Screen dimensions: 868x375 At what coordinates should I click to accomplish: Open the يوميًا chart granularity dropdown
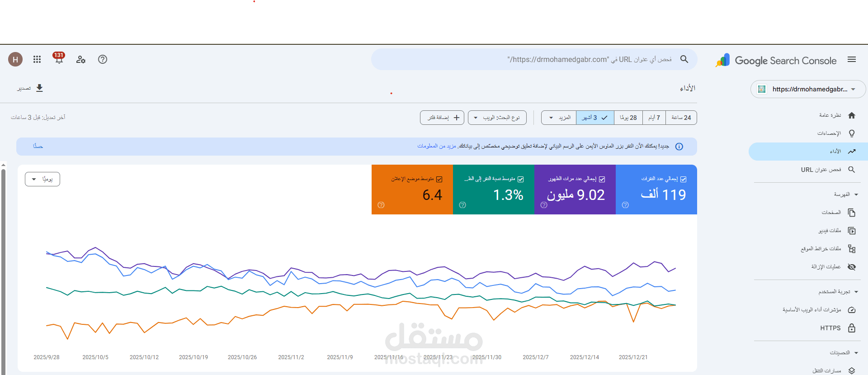click(42, 179)
